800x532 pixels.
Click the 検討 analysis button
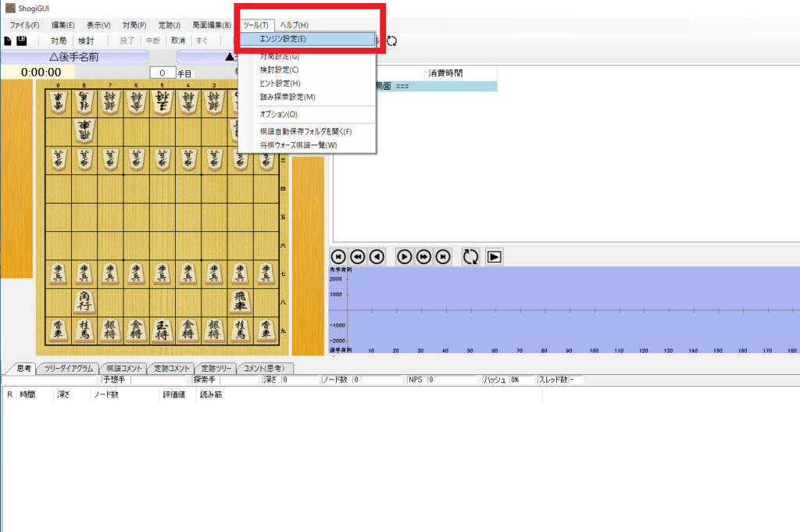(x=84, y=40)
